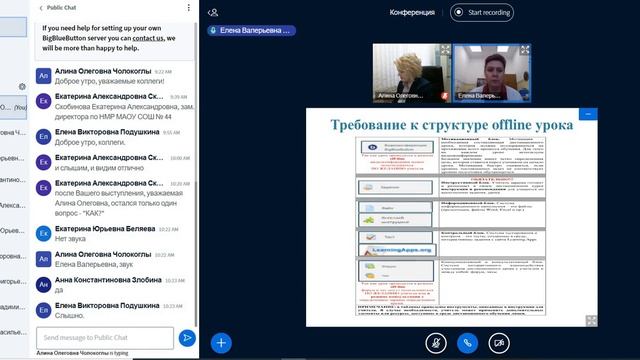
Task: Send the chat message
Action: pos(187,338)
